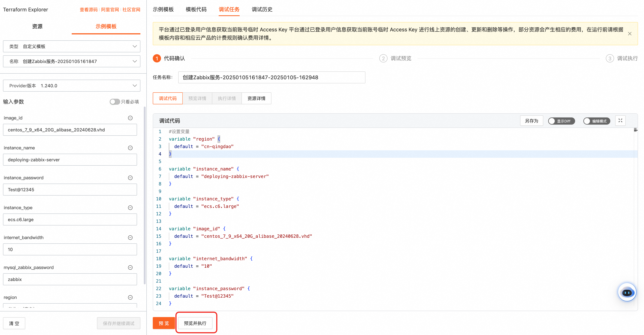This screenshot has height=335, width=644.
Task: Open the 资源详情 sub-tab
Action: pos(256,98)
